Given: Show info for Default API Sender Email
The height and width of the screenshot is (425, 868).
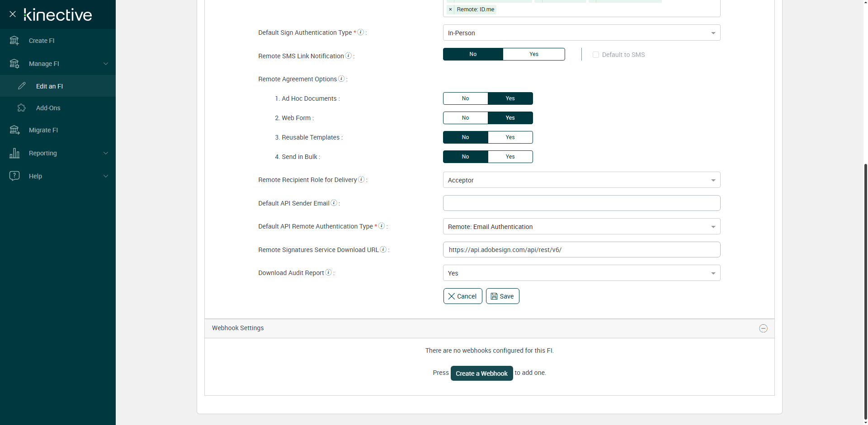Looking at the screenshot, I should click(x=334, y=203).
